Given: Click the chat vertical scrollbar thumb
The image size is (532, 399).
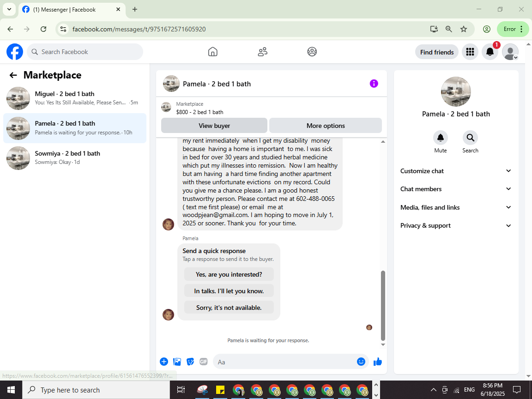Looking at the screenshot, I should point(383,305).
